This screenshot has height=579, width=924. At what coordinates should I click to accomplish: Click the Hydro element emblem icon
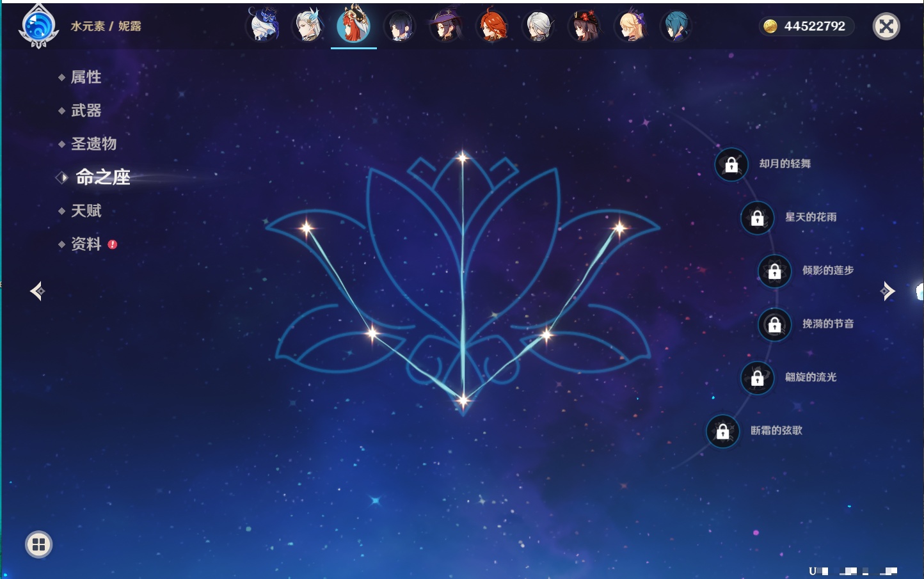pos(38,27)
